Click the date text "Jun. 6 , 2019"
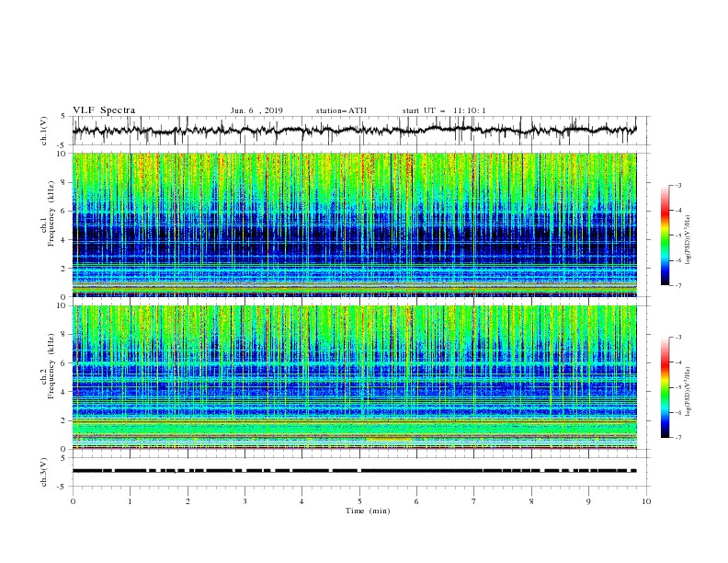This screenshot has width=728, height=563. pyautogui.click(x=256, y=110)
